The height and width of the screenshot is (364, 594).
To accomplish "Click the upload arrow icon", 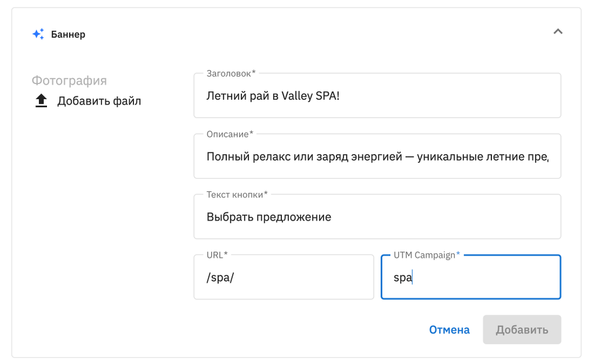I will click(41, 101).
